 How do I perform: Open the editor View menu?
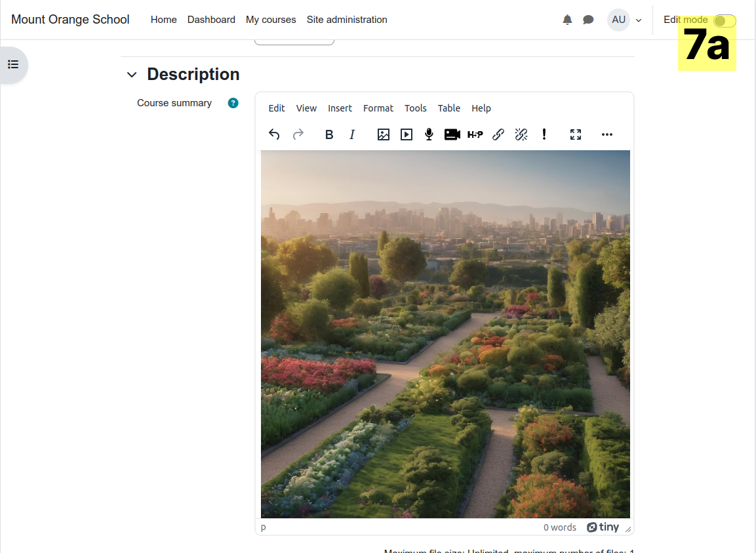(x=306, y=108)
